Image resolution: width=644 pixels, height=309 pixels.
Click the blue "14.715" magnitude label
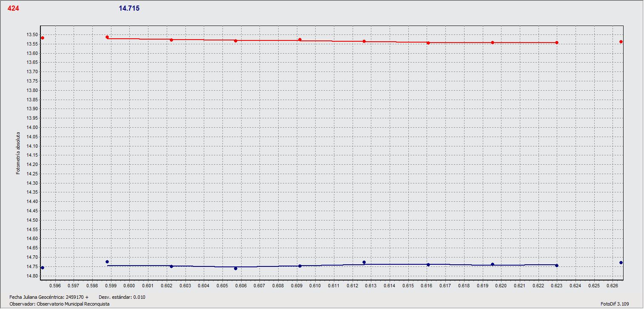[129, 8]
